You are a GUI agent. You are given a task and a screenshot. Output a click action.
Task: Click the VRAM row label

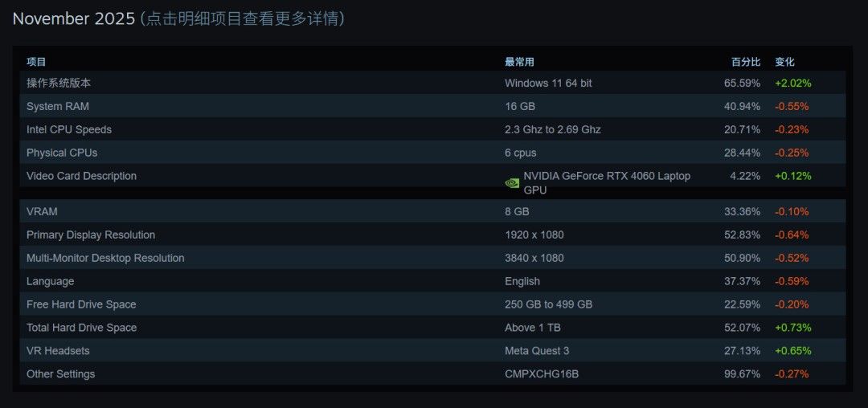42,211
